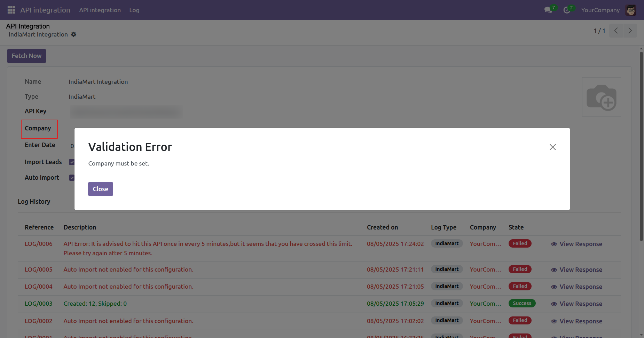Open the API integration menu item

(x=100, y=10)
